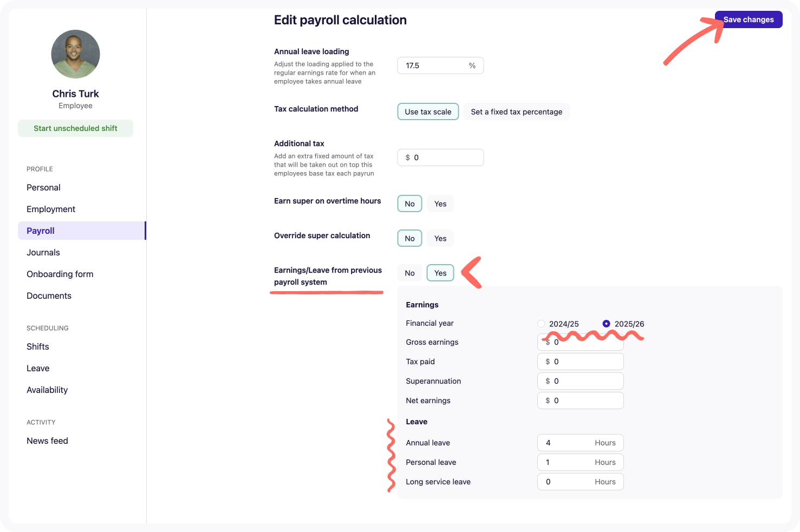This screenshot has width=800, height=532.
Task: Click the Annual leave hours field
Action: 569,443
